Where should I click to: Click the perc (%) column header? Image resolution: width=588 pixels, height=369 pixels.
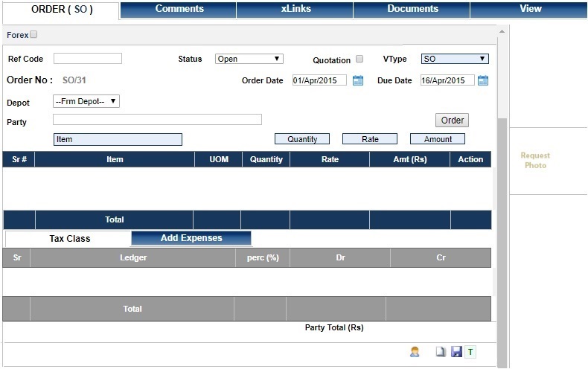[263, 257]
